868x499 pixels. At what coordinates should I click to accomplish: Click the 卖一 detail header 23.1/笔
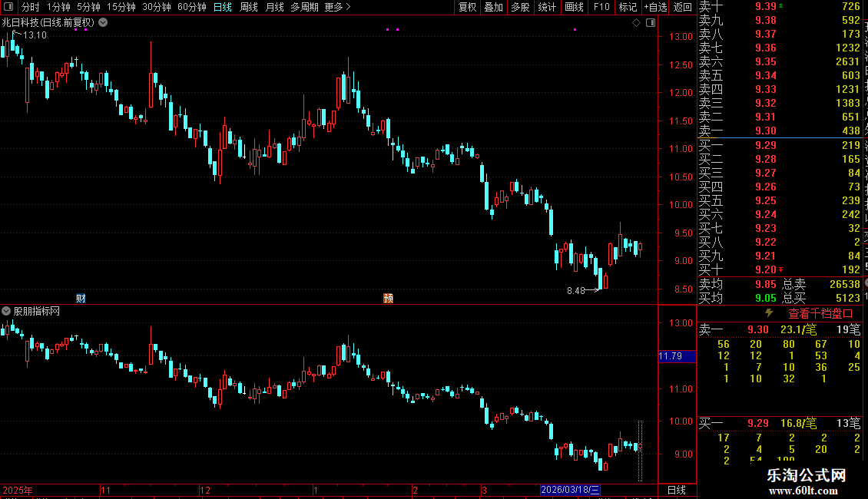click(x=798, y=329)
